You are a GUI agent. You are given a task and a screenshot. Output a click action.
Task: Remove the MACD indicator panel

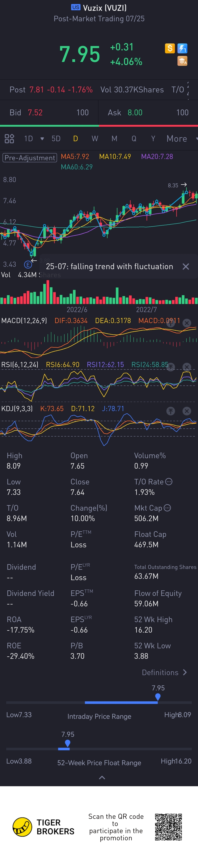187,323
